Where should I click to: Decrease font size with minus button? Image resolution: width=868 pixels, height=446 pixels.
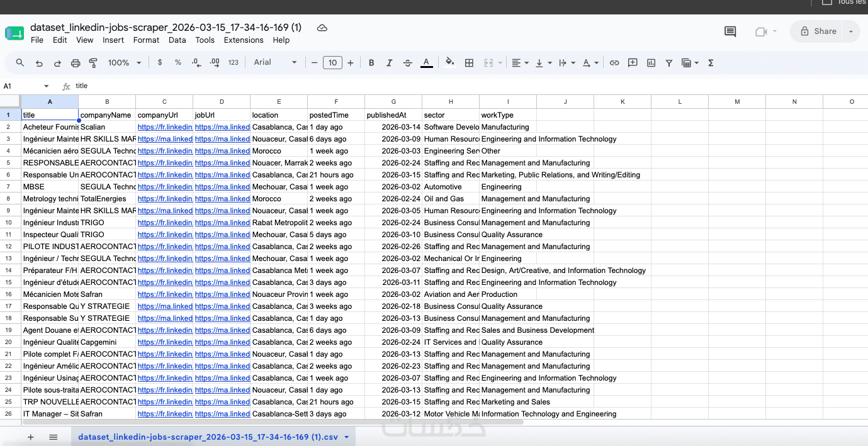[x=314, y=63]
